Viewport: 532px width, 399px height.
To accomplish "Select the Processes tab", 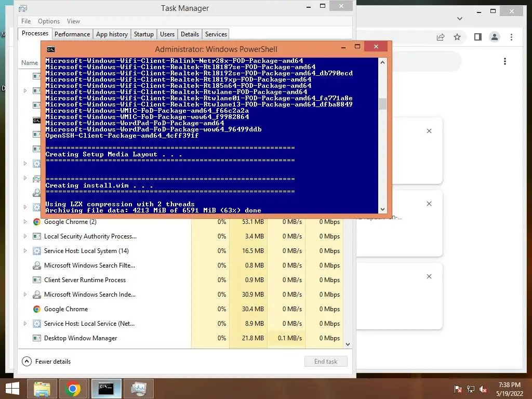I will point(35,33).
